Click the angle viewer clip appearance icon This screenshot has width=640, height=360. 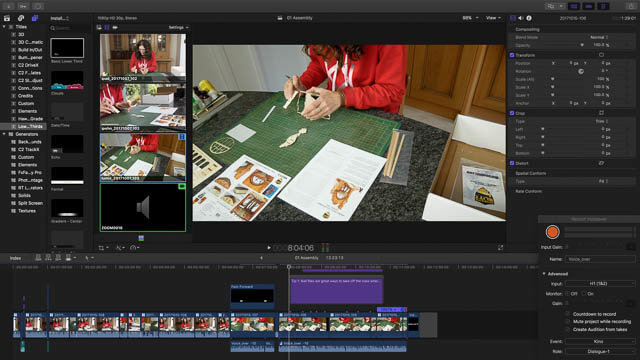click(99, 27)
